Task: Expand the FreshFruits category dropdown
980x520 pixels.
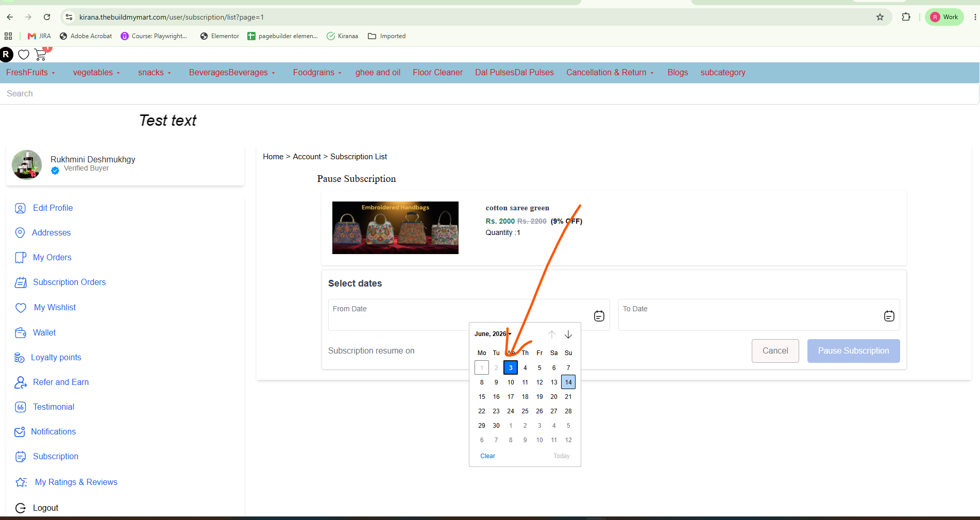Action: (30, 73)
